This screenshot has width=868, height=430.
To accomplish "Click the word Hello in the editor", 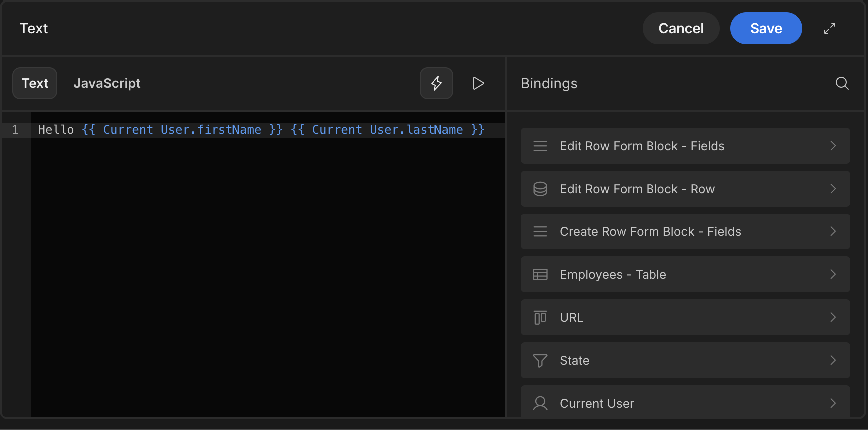I will 56,130.
